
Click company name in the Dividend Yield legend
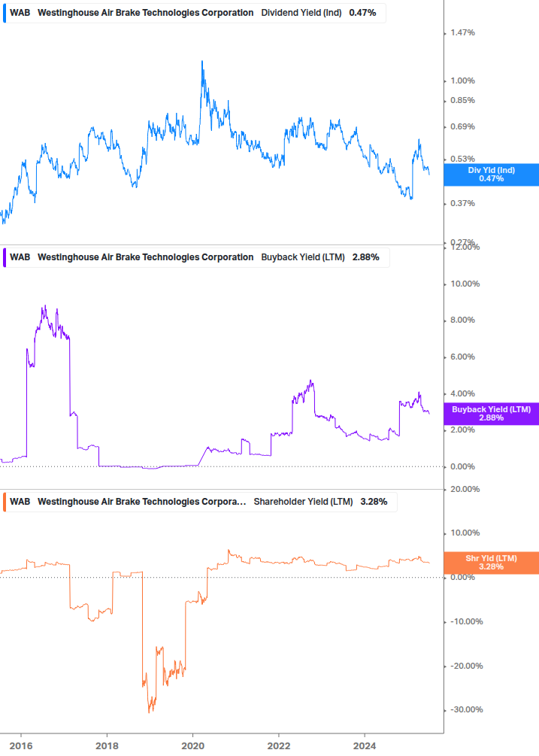click(146, 13)
